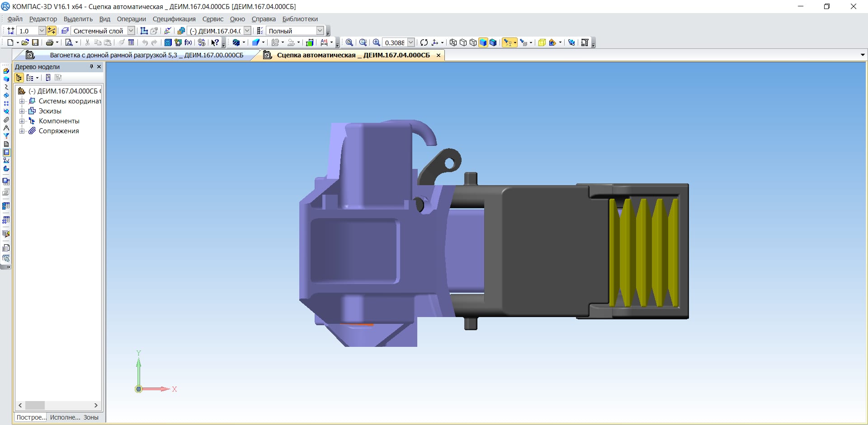Toggle model tree structure display button
868x425 pixels.
coord(19,78)
